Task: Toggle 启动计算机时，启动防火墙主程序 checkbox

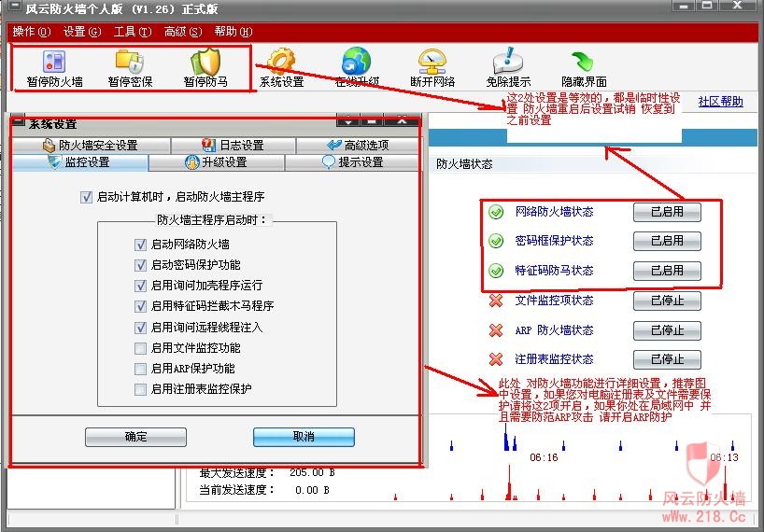Action: point(86,197)
